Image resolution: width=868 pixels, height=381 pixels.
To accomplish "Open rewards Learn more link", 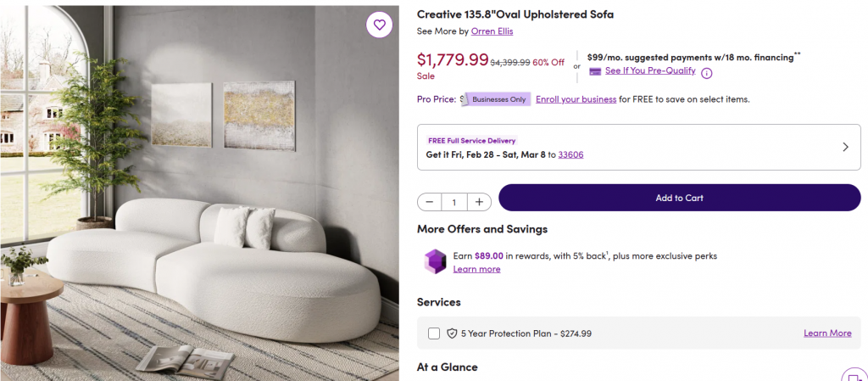I will pyautogui.click(x=476, y=269).
